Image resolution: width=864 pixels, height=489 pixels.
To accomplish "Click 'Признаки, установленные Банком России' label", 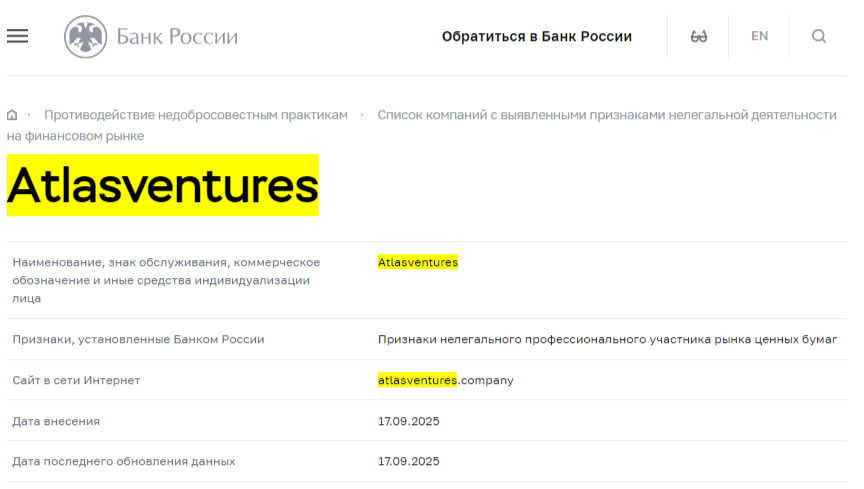I will (x=138, y=339).
